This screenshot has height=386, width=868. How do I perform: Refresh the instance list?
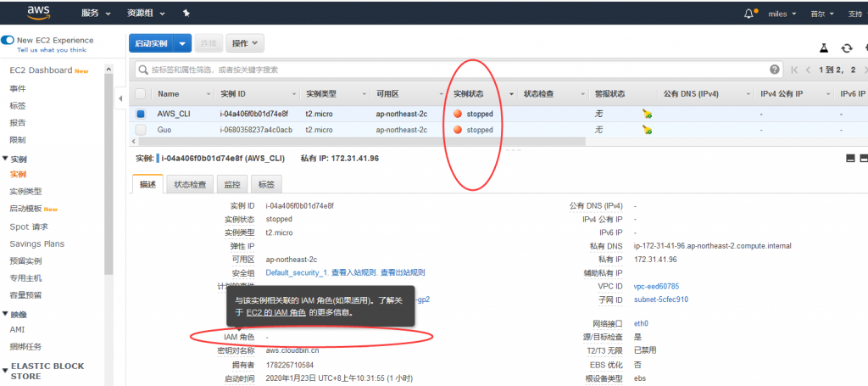847,48
